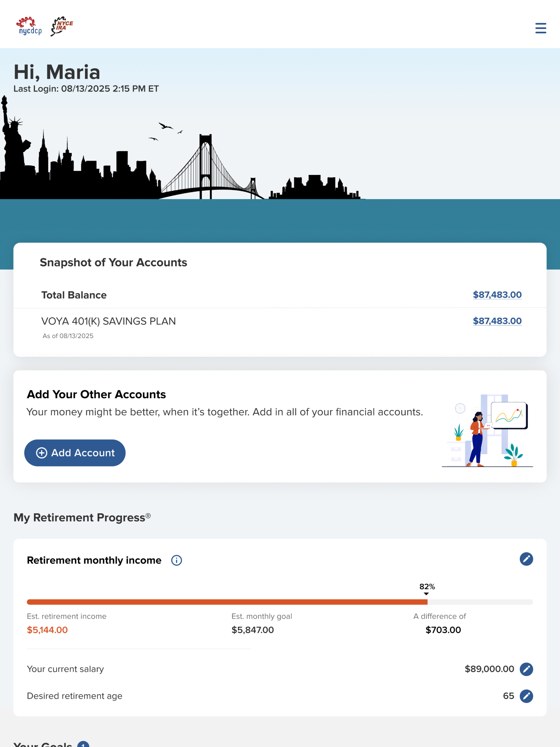Screen dimensions: 560x747
Task: Open the hamburger navigation menu
Action: [540, 28]
